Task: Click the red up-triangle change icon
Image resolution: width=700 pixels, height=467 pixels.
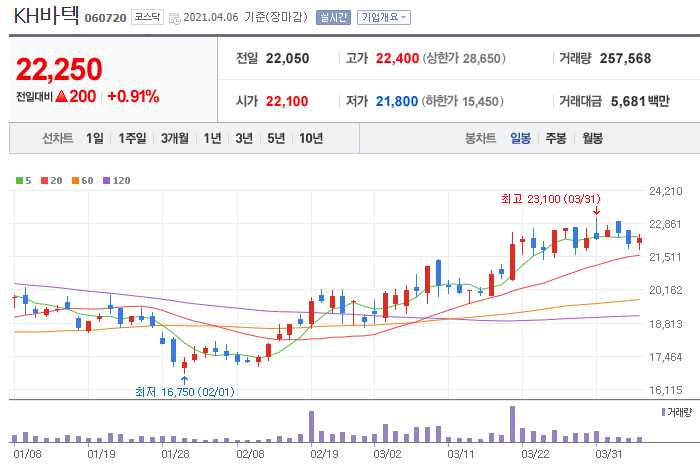Action: point(62,96)
